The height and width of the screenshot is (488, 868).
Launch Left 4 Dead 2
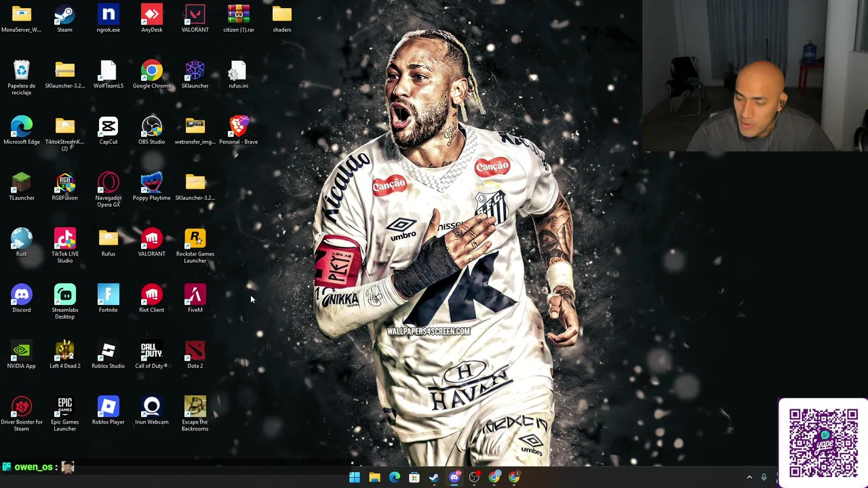click(x=64, y=354)
